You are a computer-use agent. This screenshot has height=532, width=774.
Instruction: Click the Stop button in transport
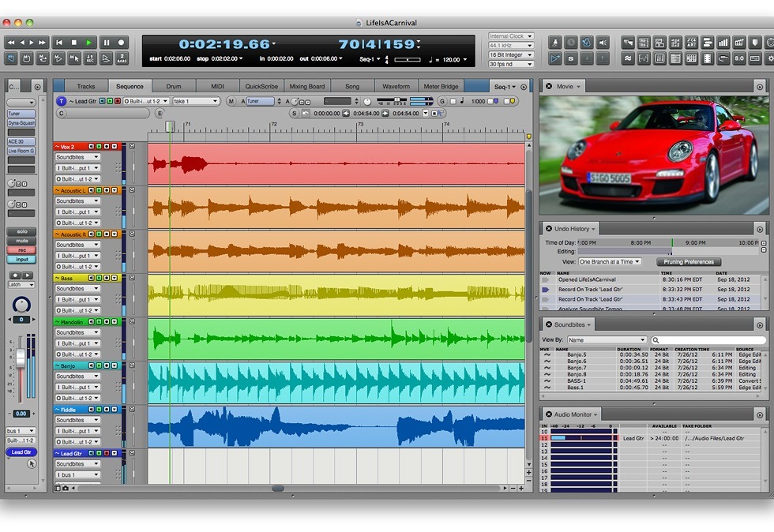(x=74, y=43)
